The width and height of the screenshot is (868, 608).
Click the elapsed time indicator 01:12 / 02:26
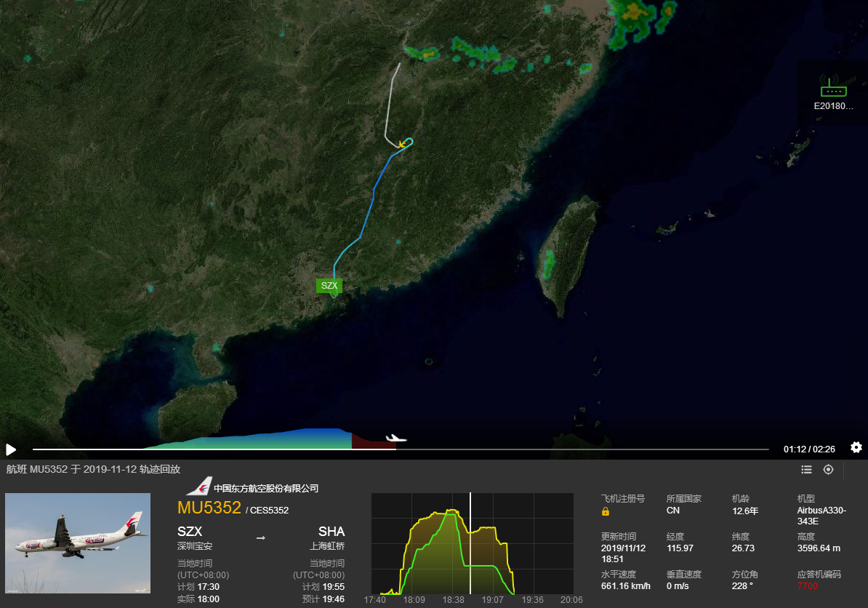coord(809,449)
